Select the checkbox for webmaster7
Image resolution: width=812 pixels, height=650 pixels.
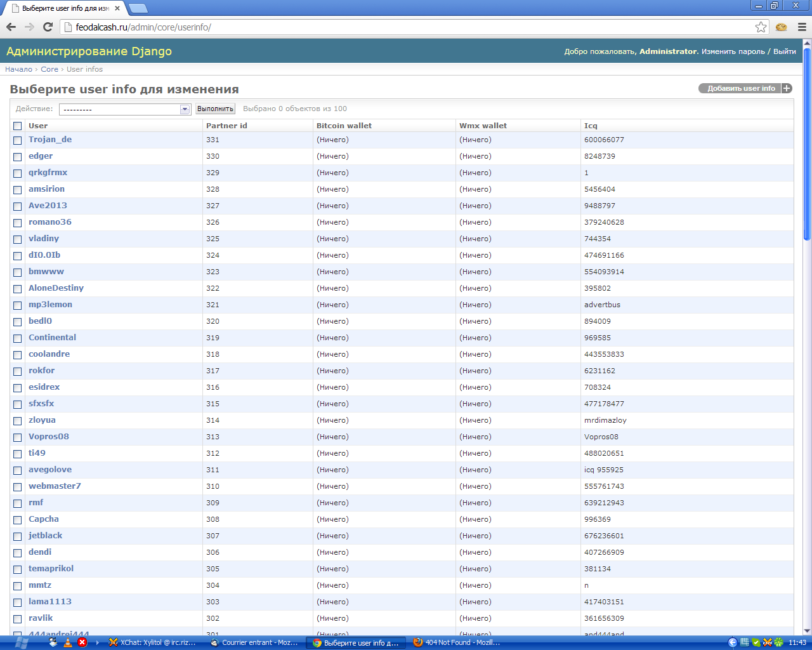pos(18,487)
